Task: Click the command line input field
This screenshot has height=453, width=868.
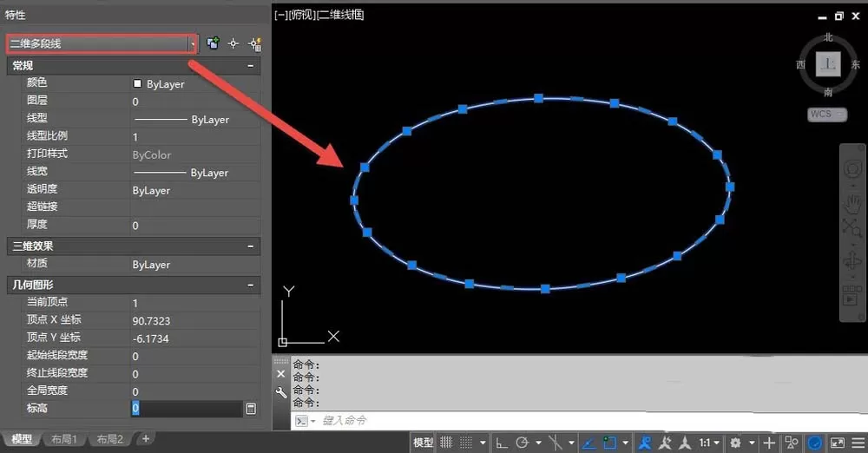Action: pos(587,420)
